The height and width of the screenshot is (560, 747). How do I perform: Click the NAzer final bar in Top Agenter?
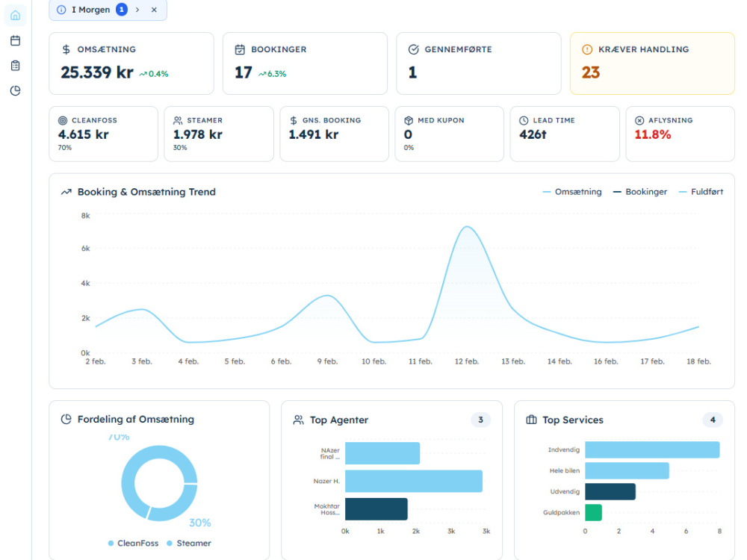coord(382,453)
